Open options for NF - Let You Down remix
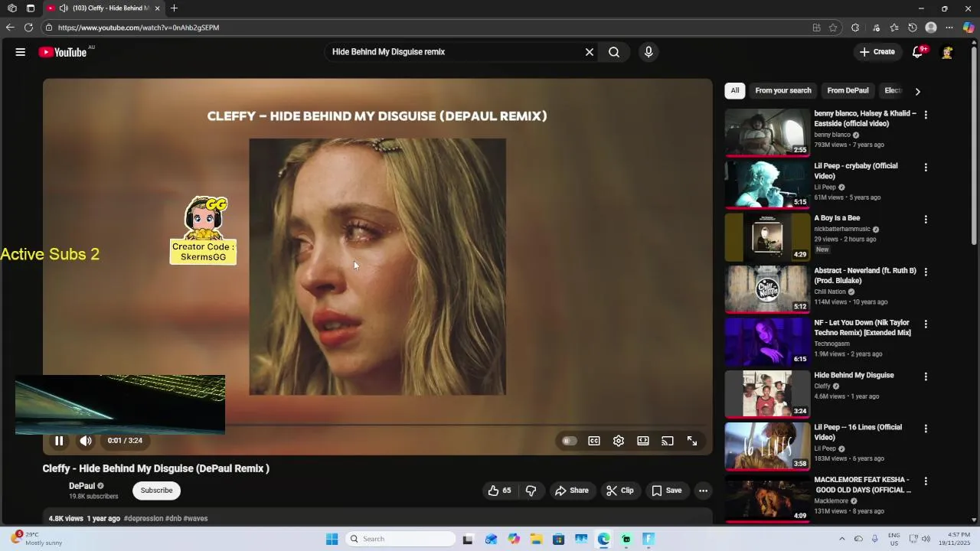 point(926,324)
